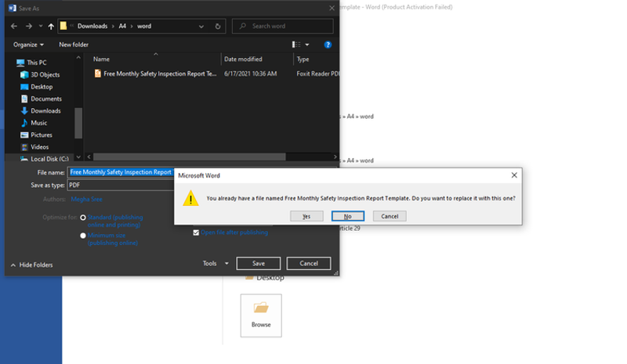Sort files by Date modified column
This screenshot has width=627, height=364.
(243, 59)
